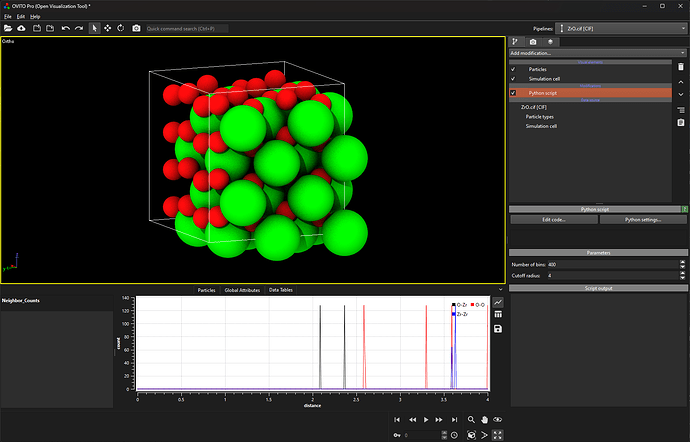This screenshot has width=690, height=442.
Task: Open the Edit menu
Action: pos(21,16)
